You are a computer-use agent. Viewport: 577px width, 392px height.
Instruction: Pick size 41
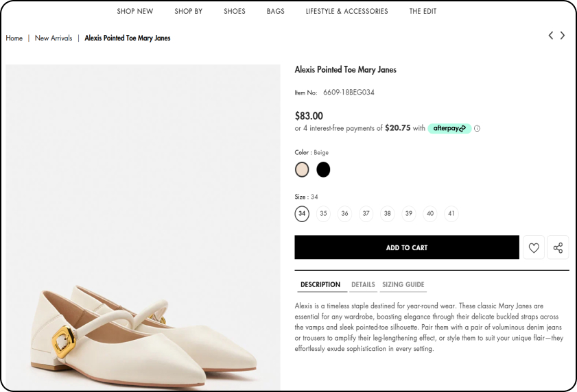[451, 214]
